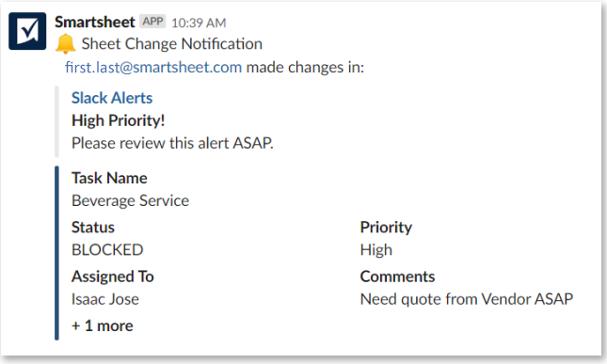
Task: Select the Please review this alert text
Action: [172, 143]
